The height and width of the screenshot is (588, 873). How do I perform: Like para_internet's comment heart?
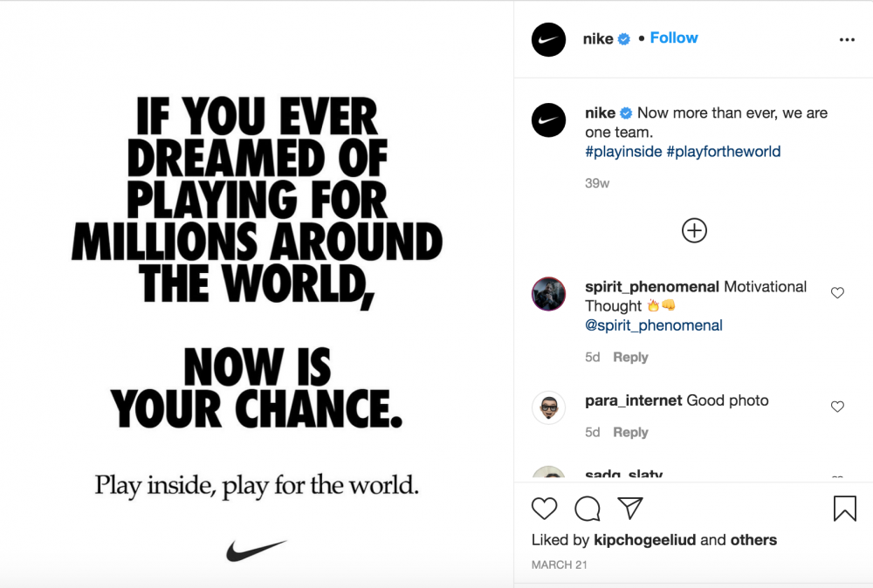point(837,407)
